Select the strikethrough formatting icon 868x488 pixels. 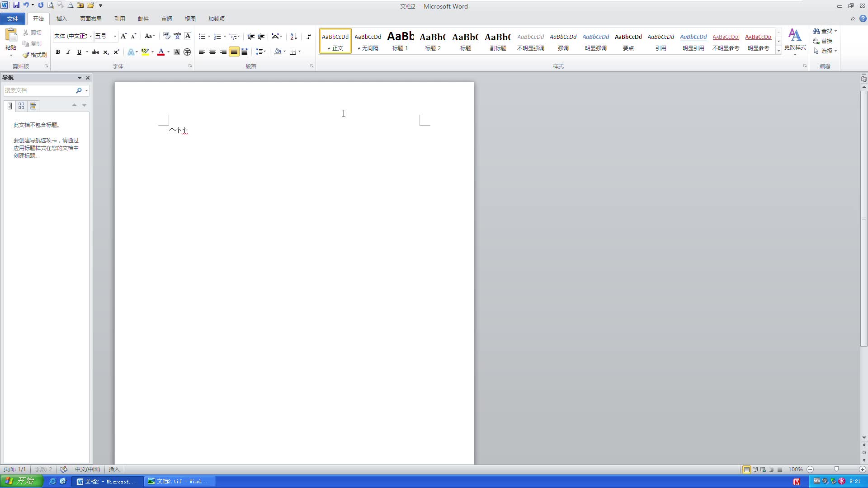pyautogui.click(x=95, y=52)
